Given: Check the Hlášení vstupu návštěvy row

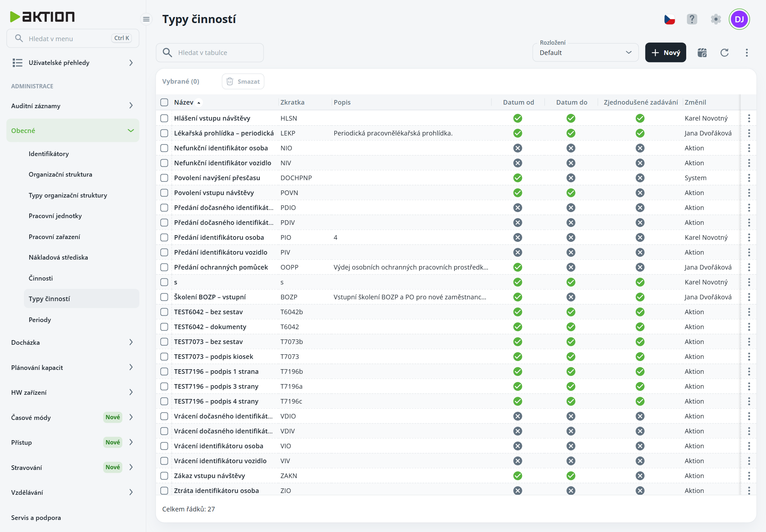Looking at the screenshot, I should (164, 118).
